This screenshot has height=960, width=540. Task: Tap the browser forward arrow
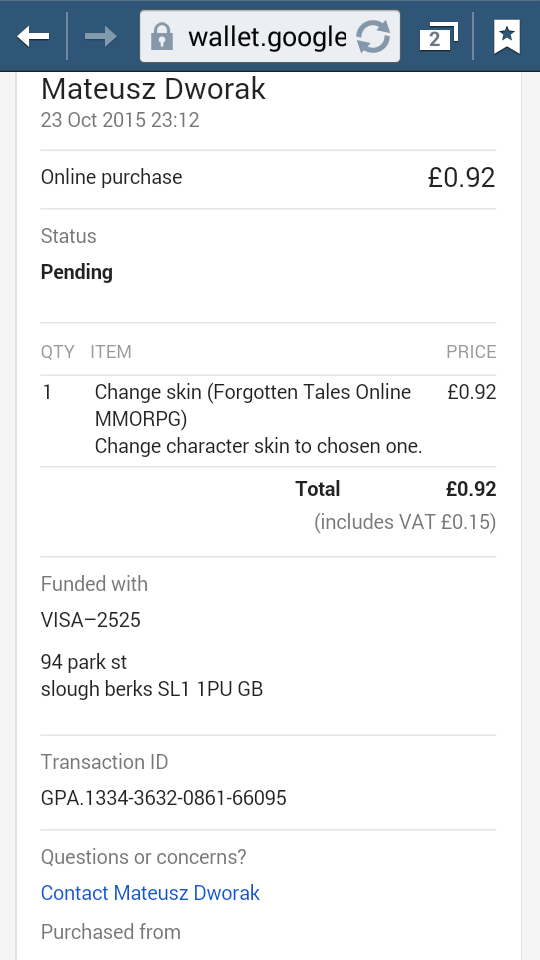click(100, 37)
